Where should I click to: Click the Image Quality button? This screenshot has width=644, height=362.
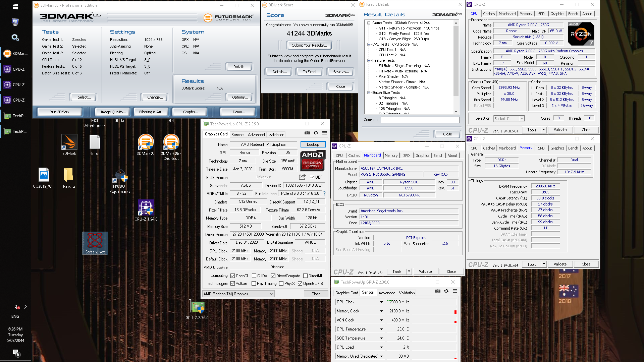113,112
